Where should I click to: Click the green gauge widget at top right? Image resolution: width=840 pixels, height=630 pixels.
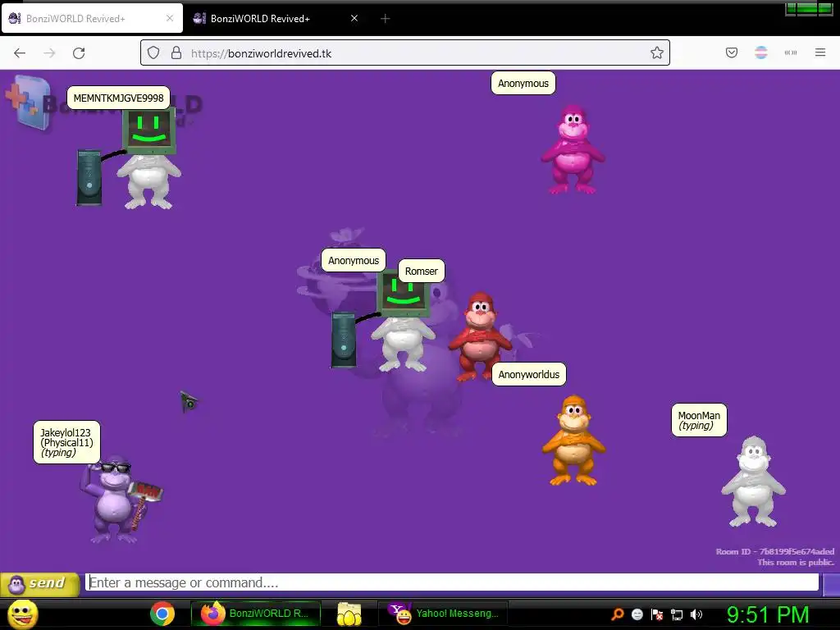(x=809, y=8)
